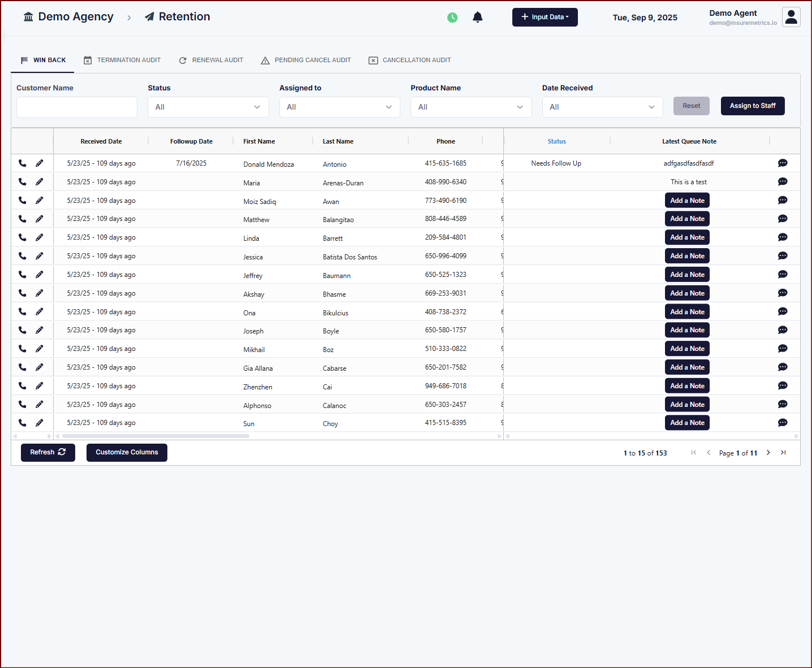Jump to the last page arrow
The height and width of the screenshot is (668, 812).
click(783, 453)
